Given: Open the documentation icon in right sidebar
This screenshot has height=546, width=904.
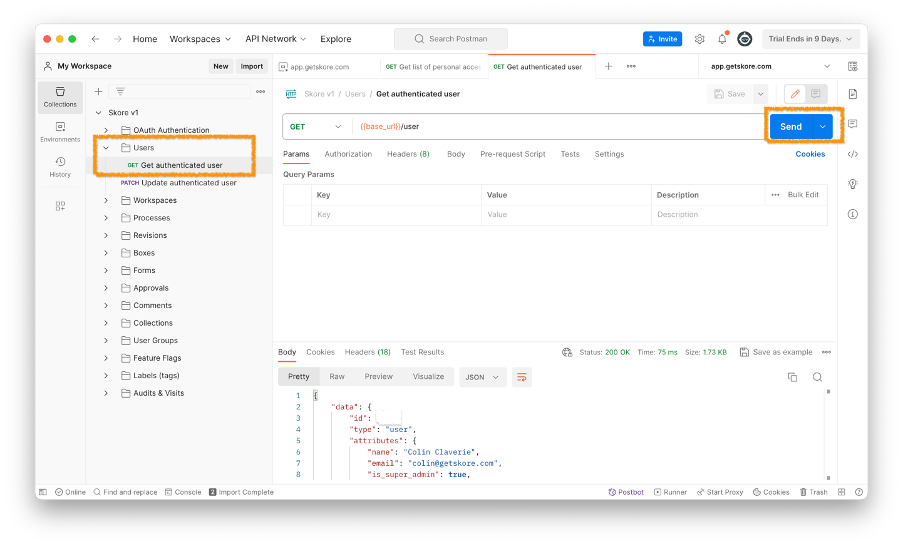Looking at the screenshot, I should 853,94.
